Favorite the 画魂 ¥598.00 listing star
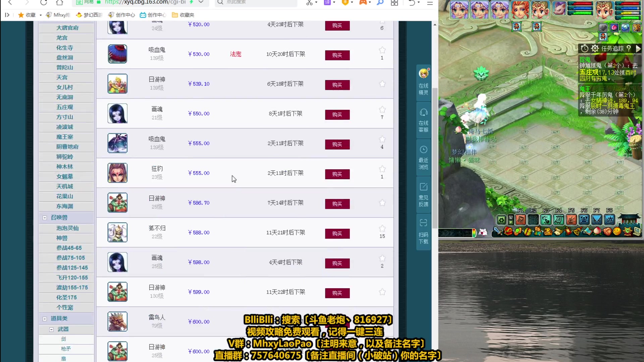Viewport: 644px width, 362px height. click(382, 258)
